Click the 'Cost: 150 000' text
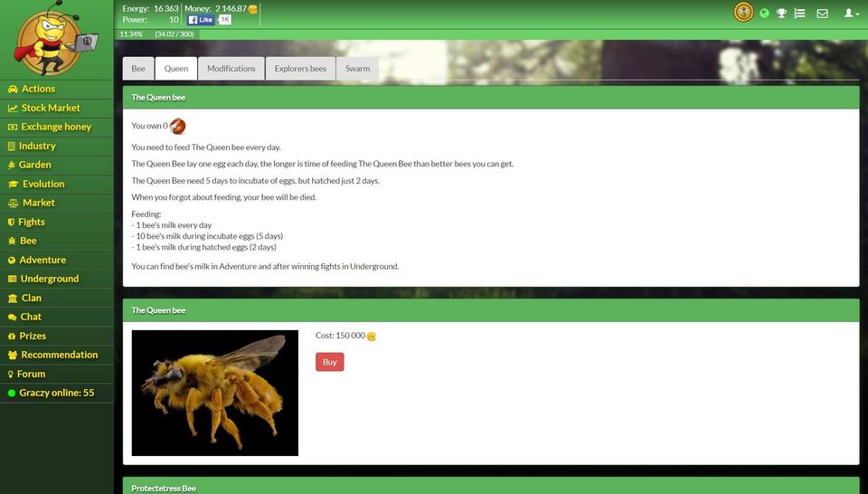Image resolution: width=868 pixels, height=494 pixels. (341, 336)
